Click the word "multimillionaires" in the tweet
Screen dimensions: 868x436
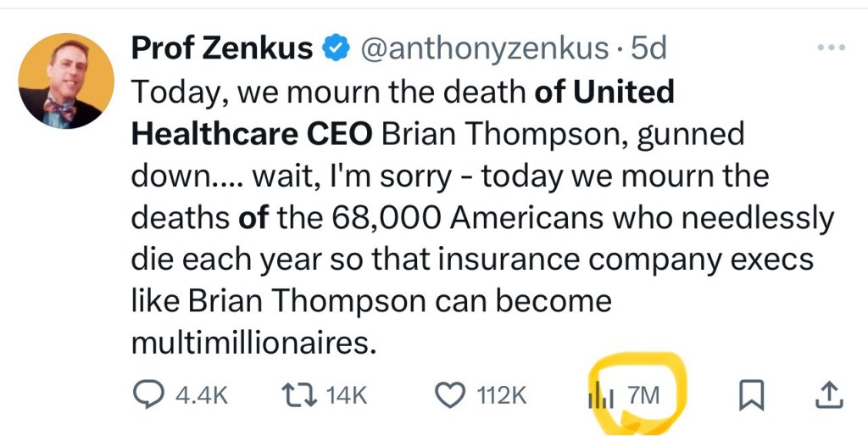pos(252,343)
